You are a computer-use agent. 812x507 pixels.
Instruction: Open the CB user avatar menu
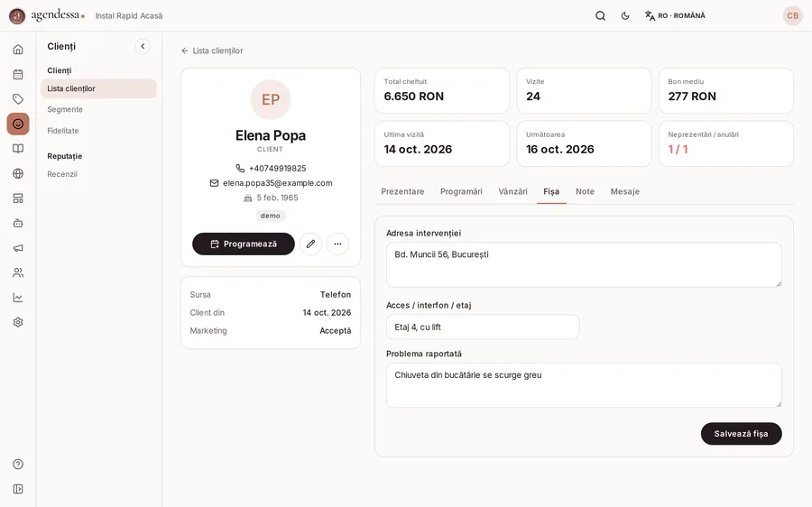793,15
